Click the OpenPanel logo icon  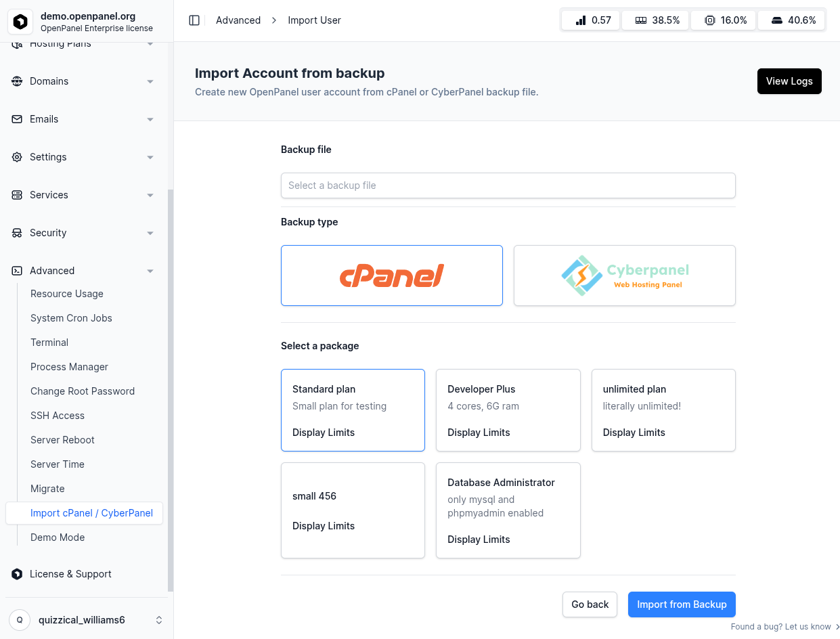21,22
